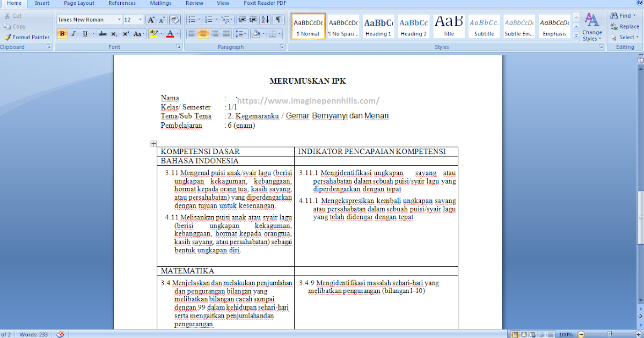Open Paragraph dialog launcher

click(282, 47)
